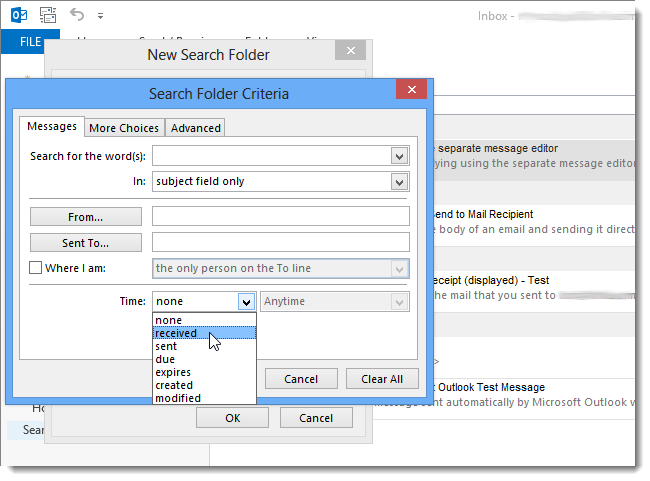650x481 pixels.
Task: Select 'sent' in the Time list
Action: [204, 346]
